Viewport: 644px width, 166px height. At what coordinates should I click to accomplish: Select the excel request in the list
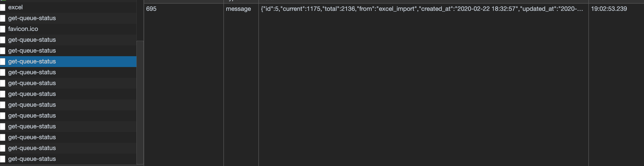pyautogui.click(x=15, y=7)
